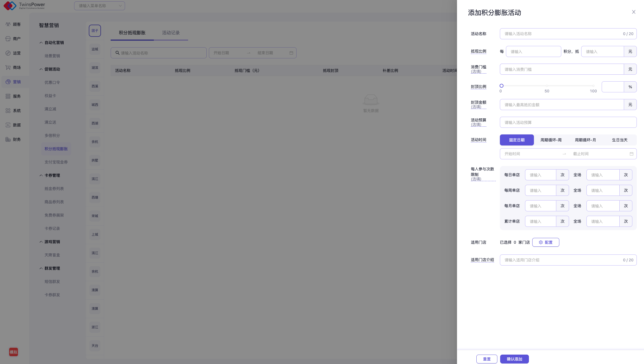Click the 财务 sidebar icon
Image resolution: width=644 pixels, height=364 pixels.
click(x=8, y=139)
